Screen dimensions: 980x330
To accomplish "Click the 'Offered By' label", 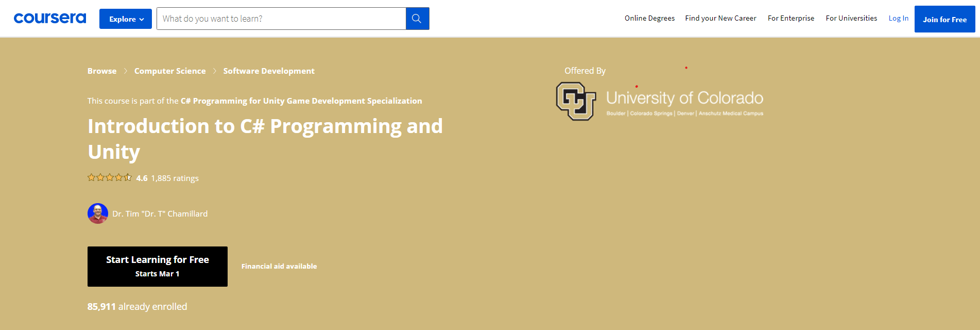I will (585, 71).
